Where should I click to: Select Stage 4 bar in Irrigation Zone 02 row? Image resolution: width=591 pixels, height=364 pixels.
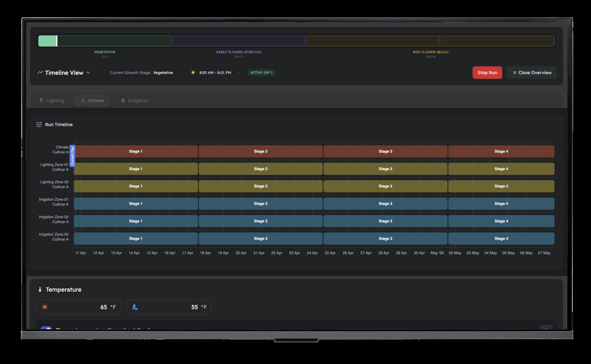pyautogui.click(x=501, y=221)
